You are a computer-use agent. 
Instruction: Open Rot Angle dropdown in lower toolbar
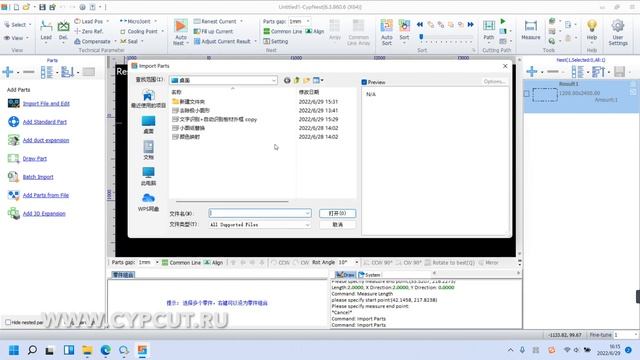click(x=357, y=262)
